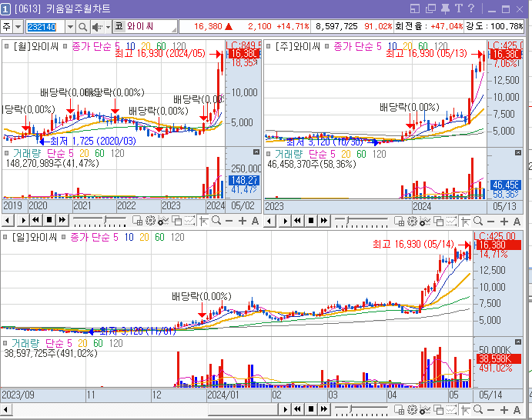532x420 pixels.
Task: Click the overlapping windows icon in the daily chart toolbar
Action: pos(439,410)
